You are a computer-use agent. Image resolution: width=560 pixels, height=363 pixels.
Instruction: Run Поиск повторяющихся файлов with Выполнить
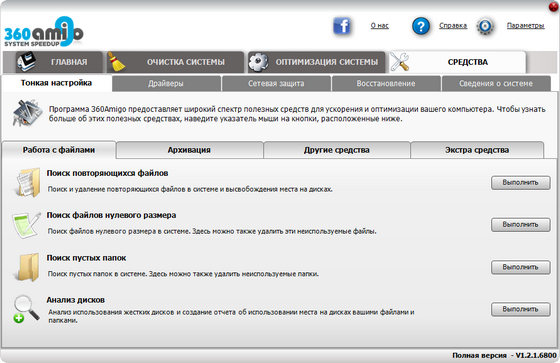520,183
